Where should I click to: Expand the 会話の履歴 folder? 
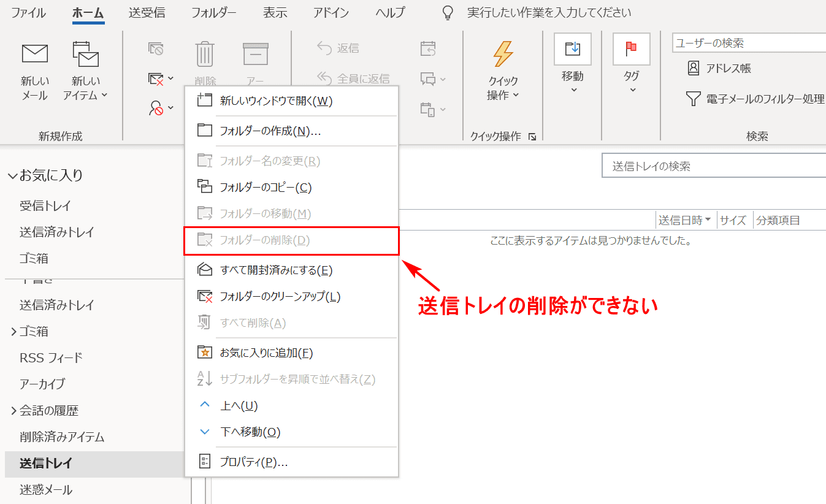(x=13, y=411)
